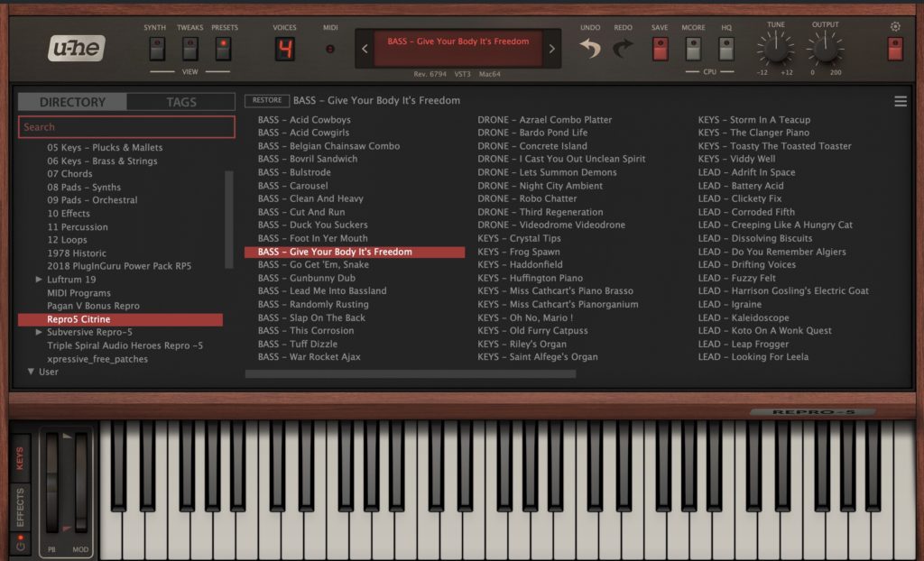Screen dimensions: 924x561
Task: Click the Voices number display
Action: click(x=284, y=49)
